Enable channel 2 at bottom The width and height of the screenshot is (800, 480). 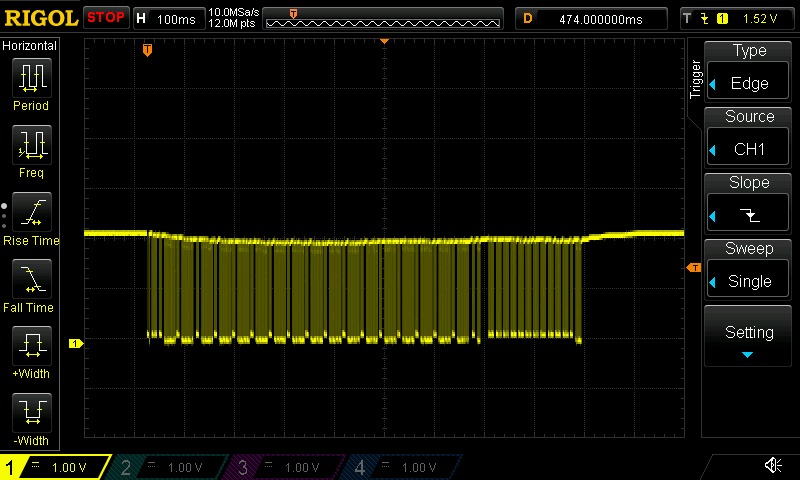click(170, 467)
